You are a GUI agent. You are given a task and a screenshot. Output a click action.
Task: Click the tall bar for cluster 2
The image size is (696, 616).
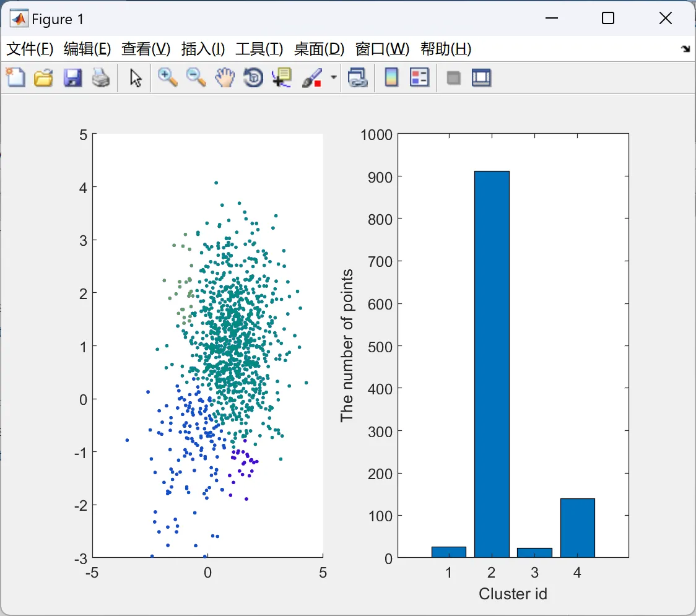[x=492, y=365]
